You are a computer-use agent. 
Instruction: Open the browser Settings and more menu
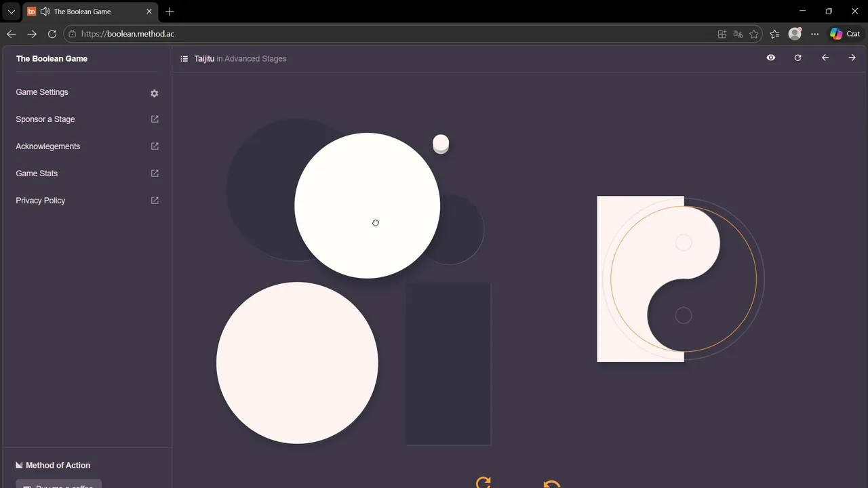click(815, 34)
